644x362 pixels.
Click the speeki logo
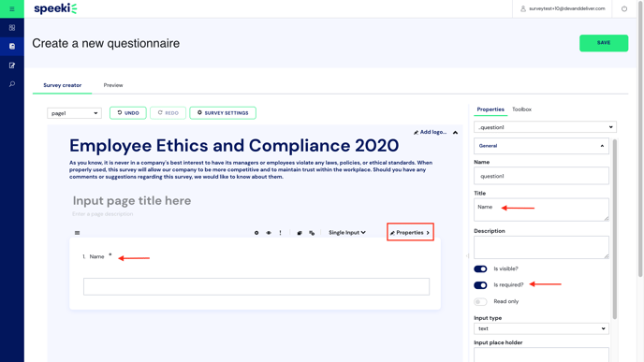55,8
